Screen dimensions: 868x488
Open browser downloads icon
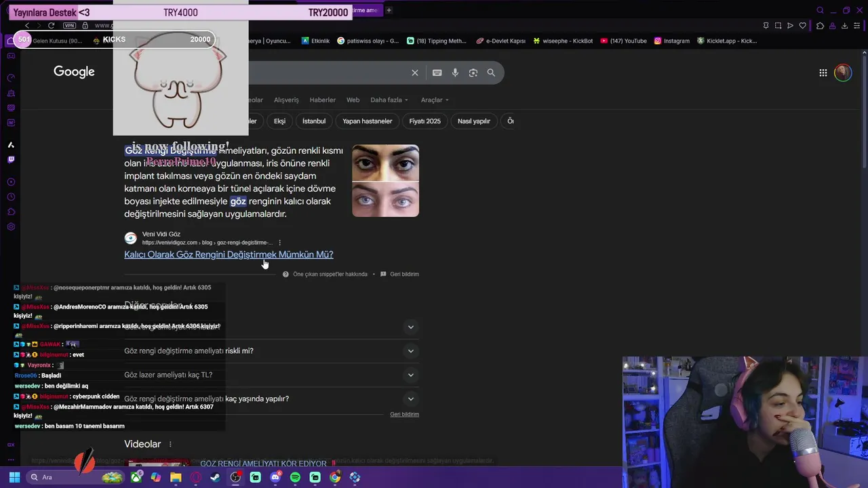(845, 26)
